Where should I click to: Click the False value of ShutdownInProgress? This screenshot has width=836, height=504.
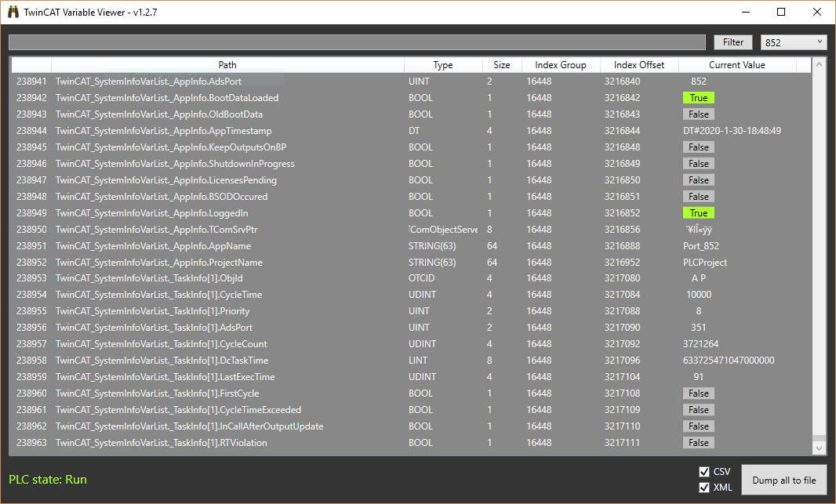click(698, 163)
